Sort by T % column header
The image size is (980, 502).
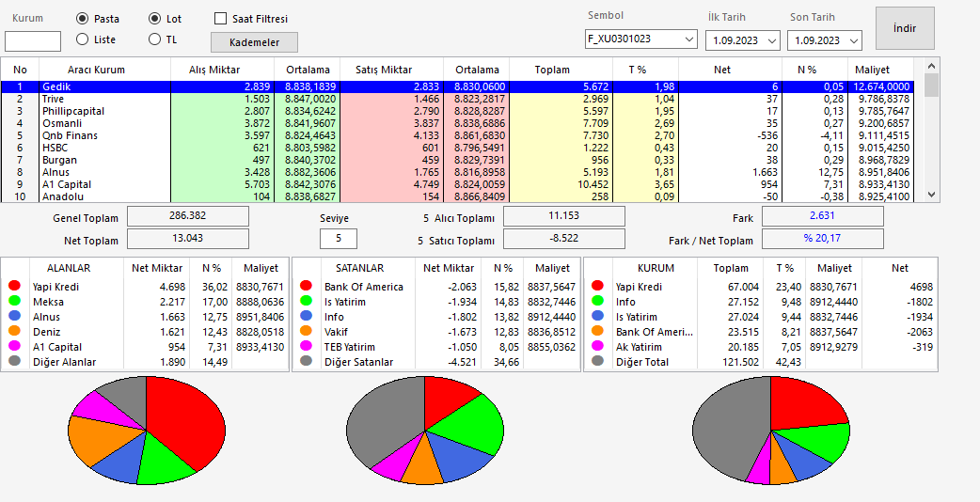point(644,70)
